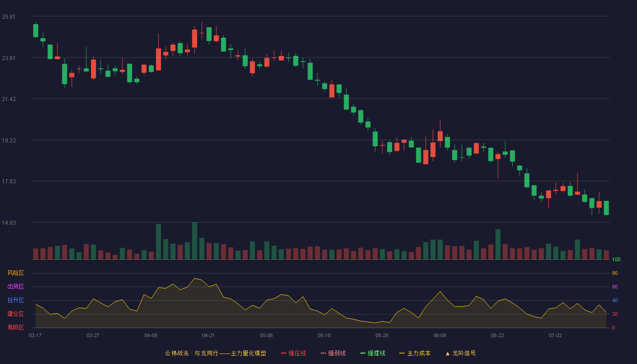The height and width of the screenshot is (364, 637).
Task: Click the 23.61 price axis label
Action: click(x=9, y=58)
